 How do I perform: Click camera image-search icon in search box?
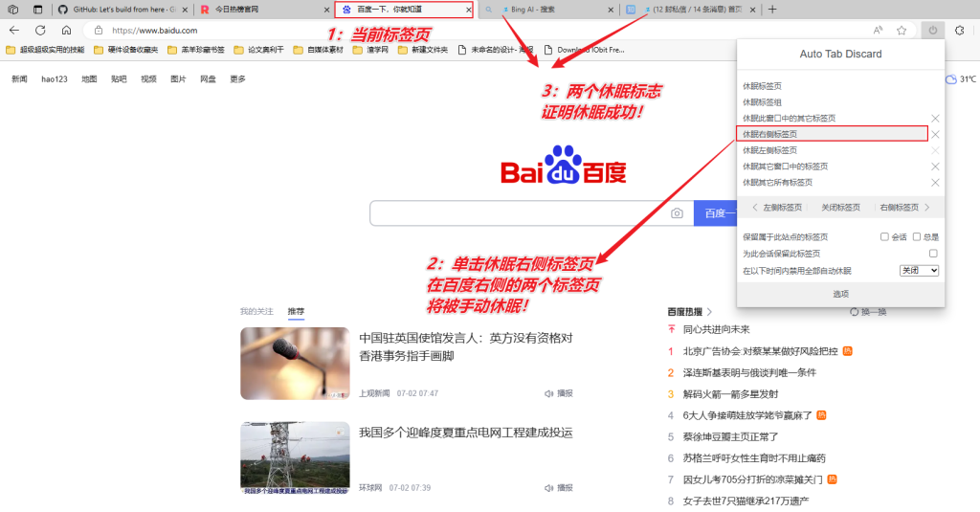tap(677, 213)
